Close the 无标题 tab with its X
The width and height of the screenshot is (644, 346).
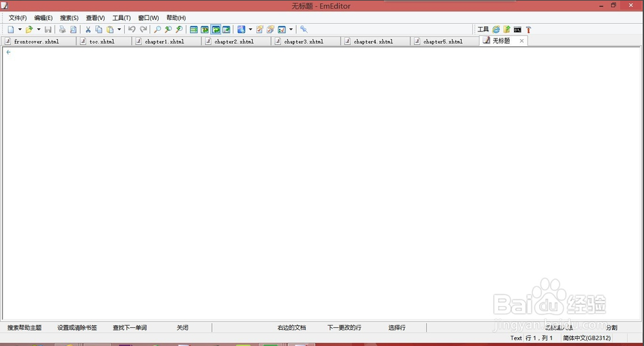pyautogui.click(x=522, y=40)
